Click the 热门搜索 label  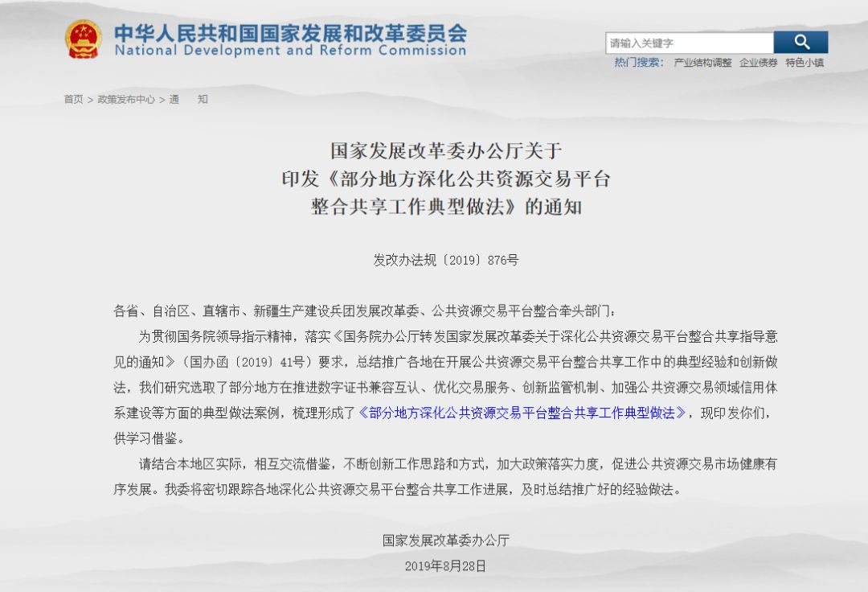(638, 63)
